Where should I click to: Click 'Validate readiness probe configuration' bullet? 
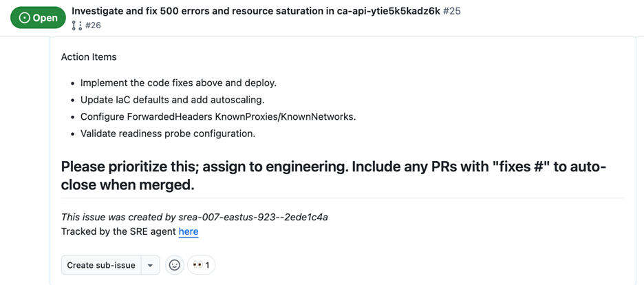pos(167,134)
